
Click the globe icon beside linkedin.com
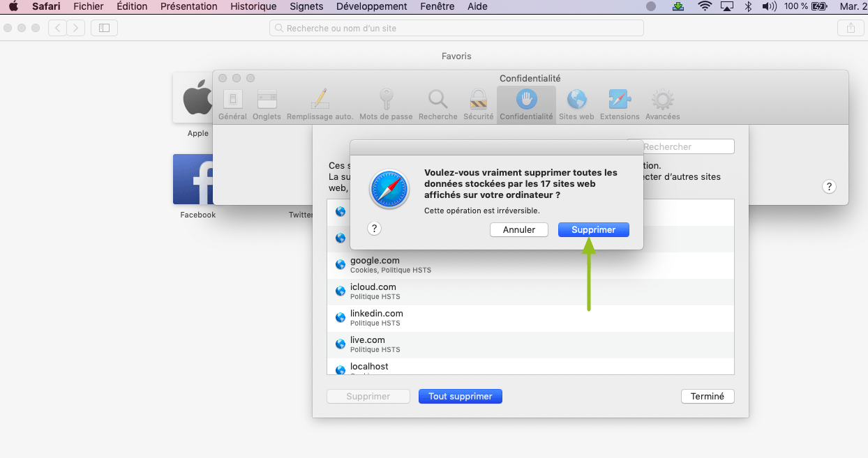(341, 318)
